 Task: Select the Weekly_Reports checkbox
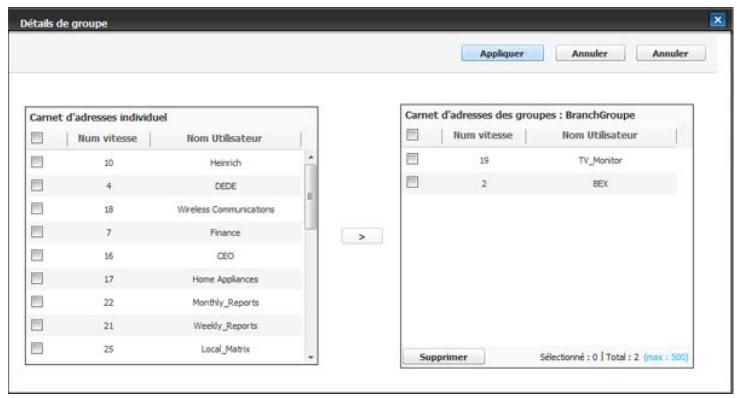[x=37, y=325]
